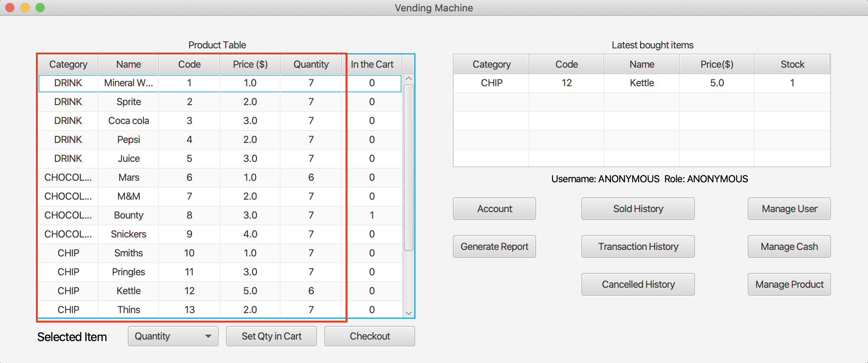This screenshot has width=868, height=363.
Task: Click the In the Cart column header
Action: [x=372, y=64]
